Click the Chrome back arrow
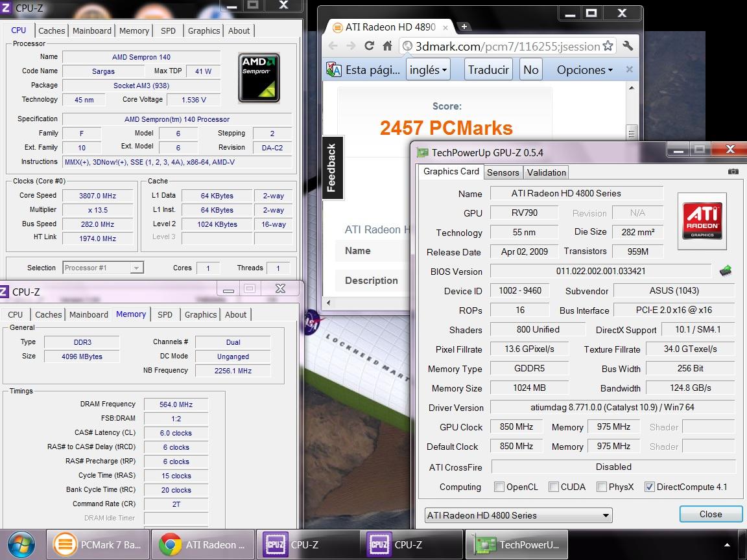 tap(333, 46)
